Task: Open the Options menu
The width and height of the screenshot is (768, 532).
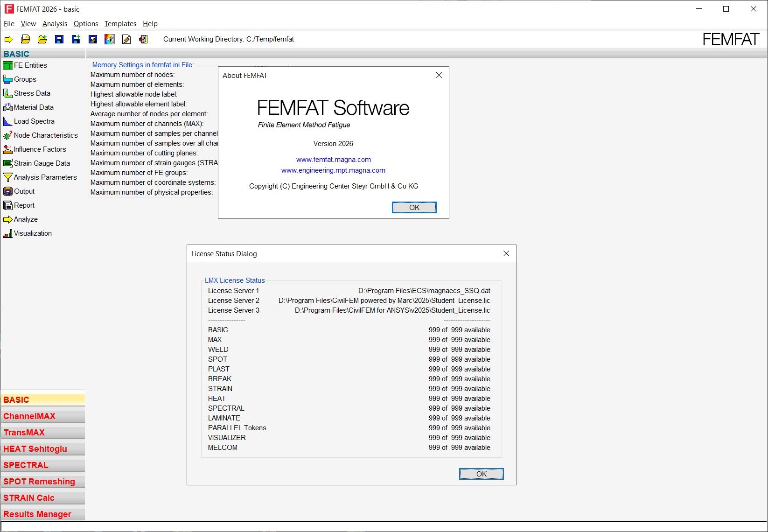Action: tap(86, 24)
